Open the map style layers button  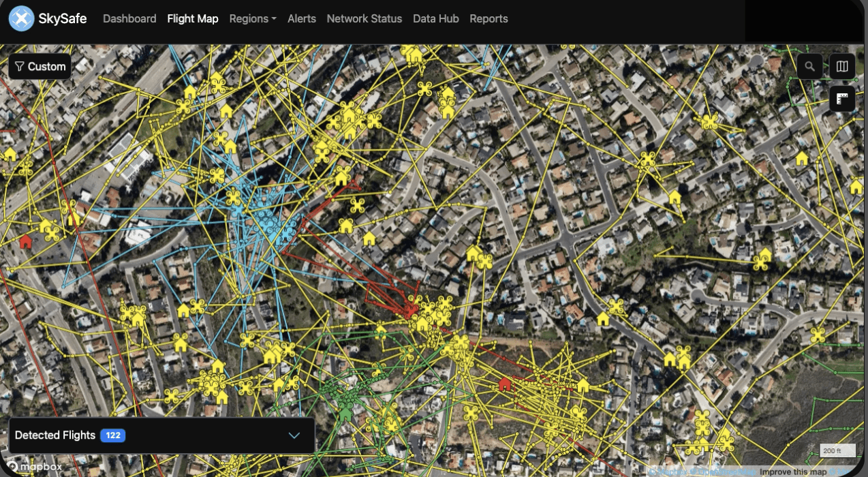842,66
